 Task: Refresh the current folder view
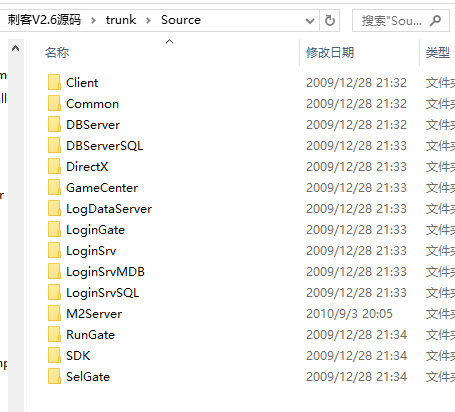(x=330, y=21)
